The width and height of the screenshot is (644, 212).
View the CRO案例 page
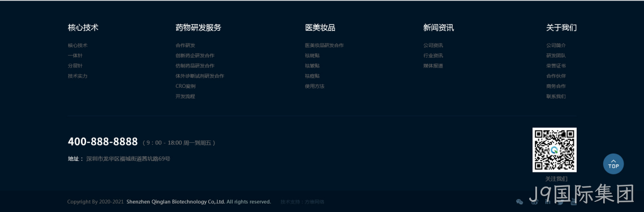(x=185, y=87)
